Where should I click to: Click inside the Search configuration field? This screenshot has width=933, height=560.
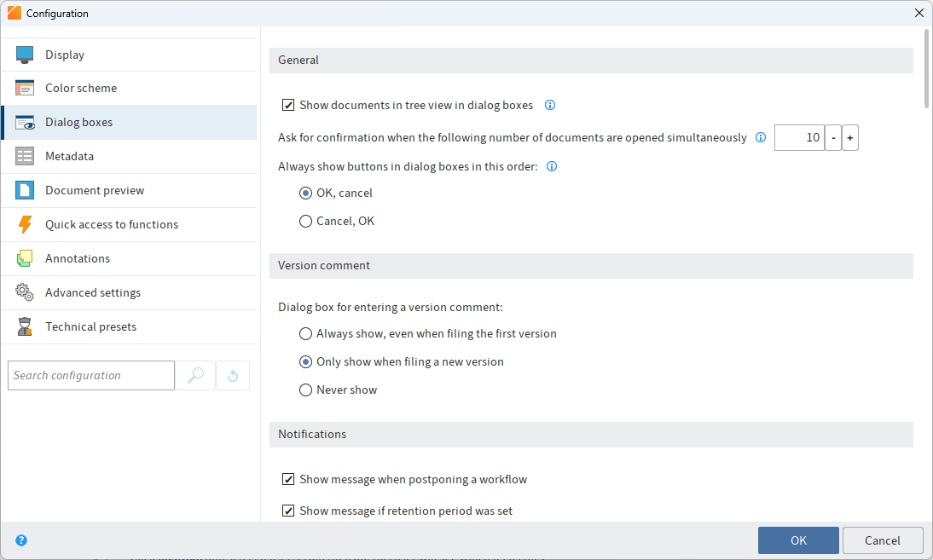[90, 375]
